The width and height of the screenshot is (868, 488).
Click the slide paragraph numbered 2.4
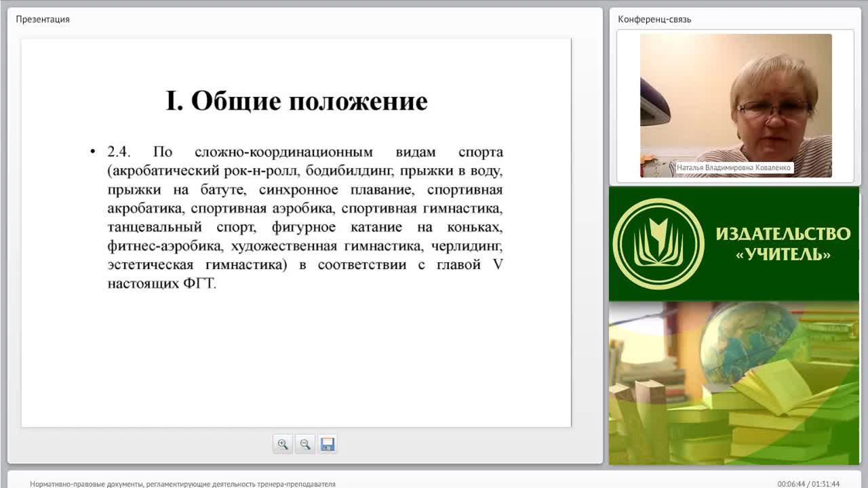coord(305,218)
